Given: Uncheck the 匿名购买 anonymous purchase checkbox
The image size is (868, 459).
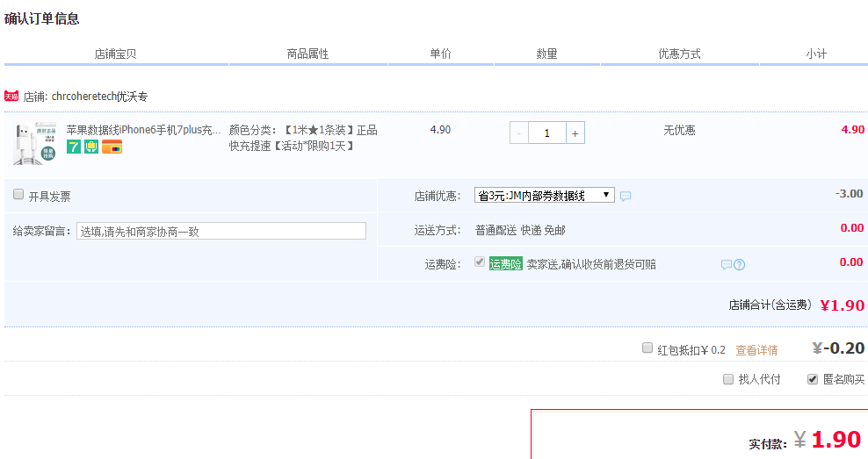Looking at the screenshot, I should (813, 379).
